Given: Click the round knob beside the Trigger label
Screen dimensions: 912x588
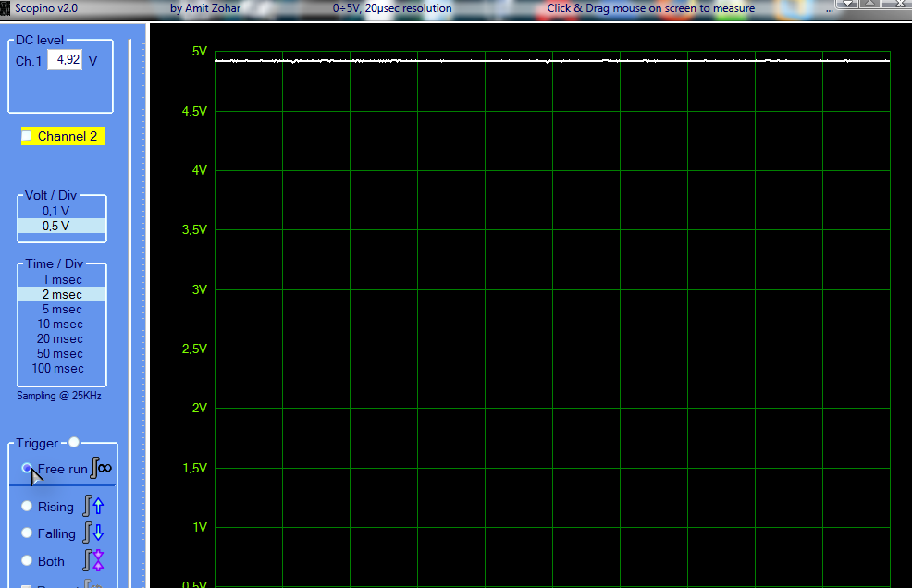Looking at the screenshot, I should 74,443.
